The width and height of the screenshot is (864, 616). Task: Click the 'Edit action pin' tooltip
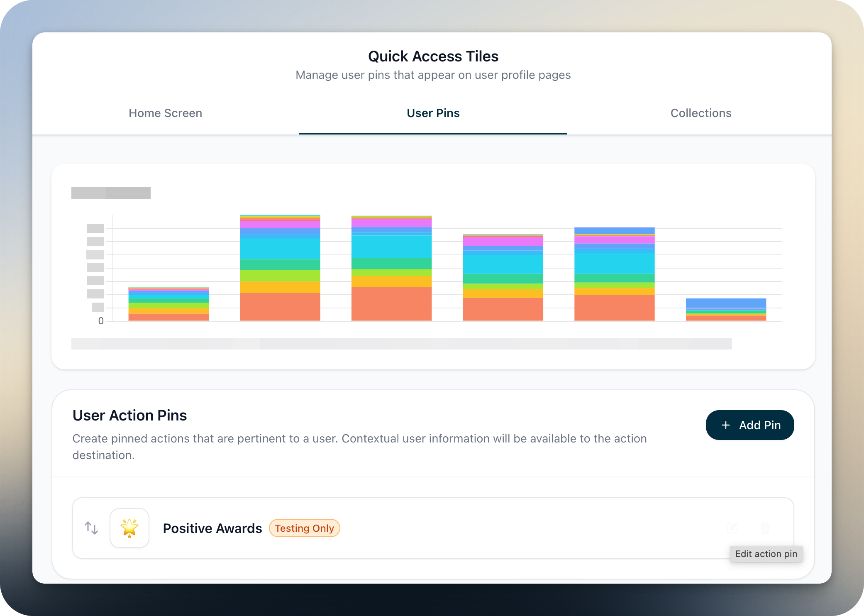point(766,554)
